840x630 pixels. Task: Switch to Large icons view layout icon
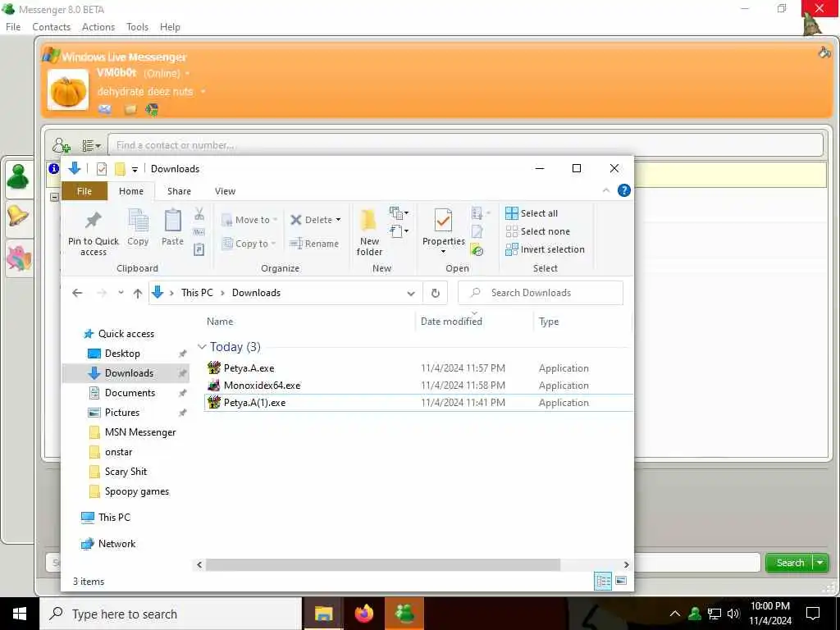pos(621,581)
